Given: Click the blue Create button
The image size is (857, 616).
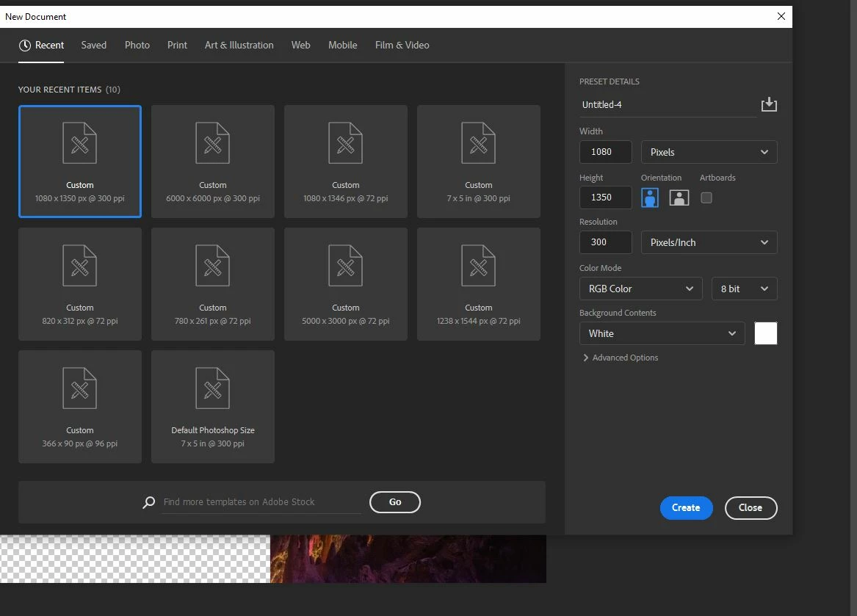Looking at the screenshot, I should (686, 508).
